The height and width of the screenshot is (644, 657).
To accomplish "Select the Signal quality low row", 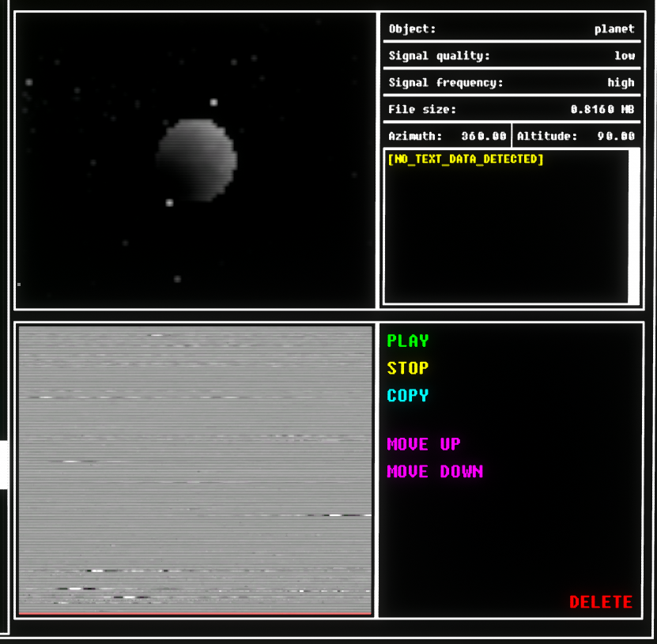I will click(511, 56).
